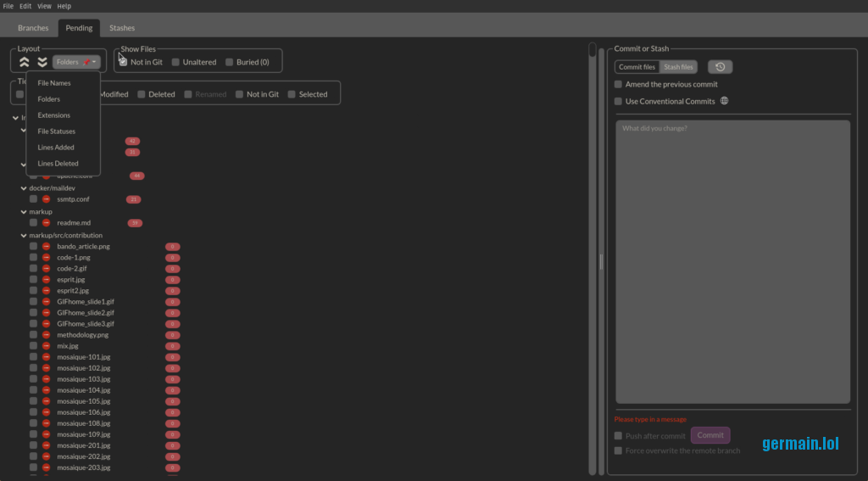Viewport: 868px width, 481px height.
Task: Open the commit message history clock icon
Action: pyautogui.click(x=720, y=67)
